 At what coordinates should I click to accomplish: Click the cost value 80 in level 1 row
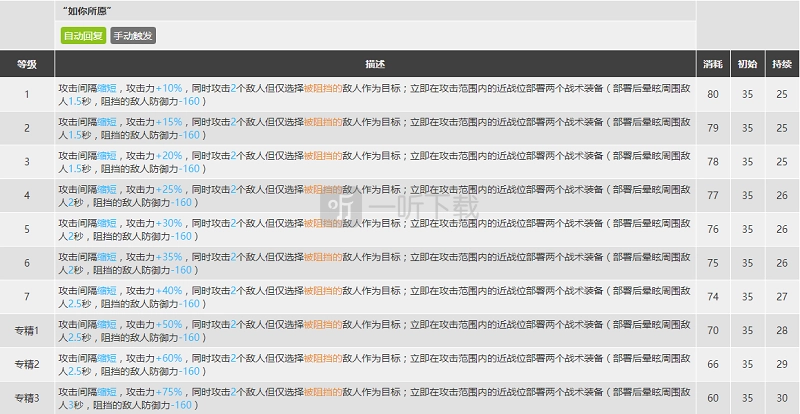click(x=713, y=95)
